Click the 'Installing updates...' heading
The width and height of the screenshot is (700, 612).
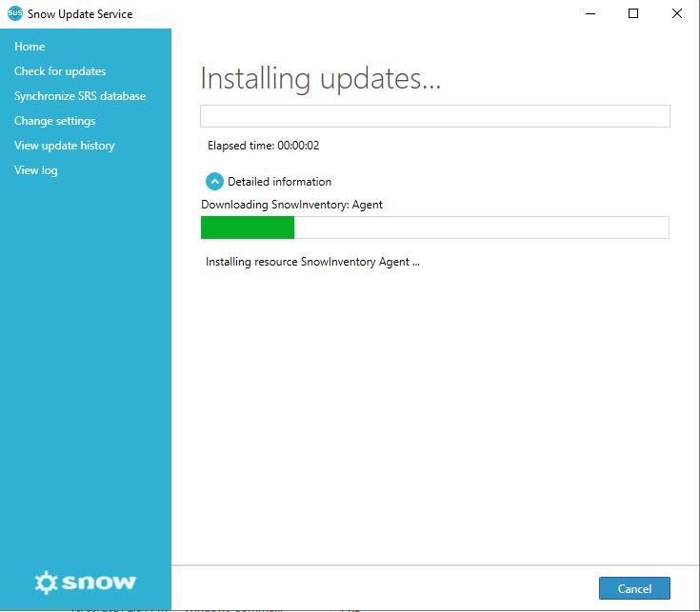pos(321,78)
